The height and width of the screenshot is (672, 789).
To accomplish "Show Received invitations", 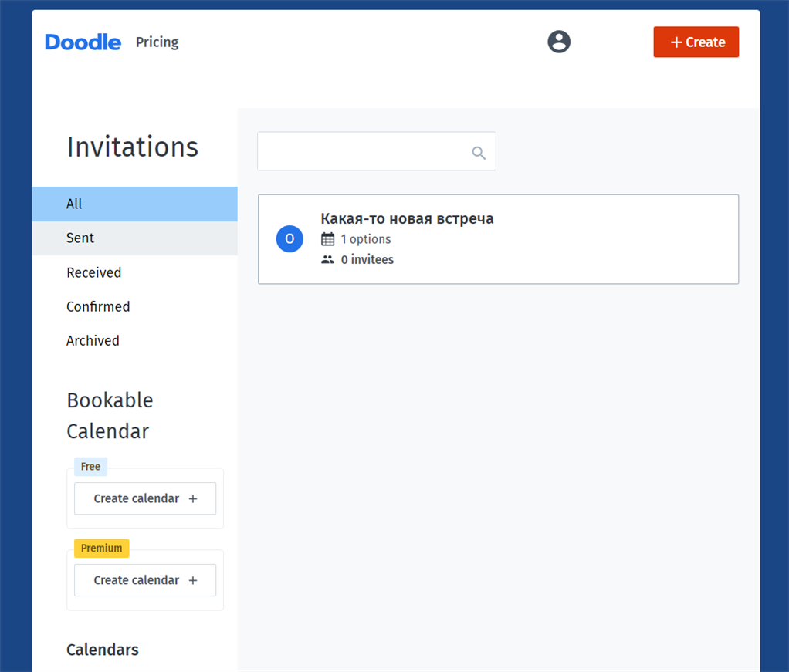I will pyautogui.click(x=94, y=272).
